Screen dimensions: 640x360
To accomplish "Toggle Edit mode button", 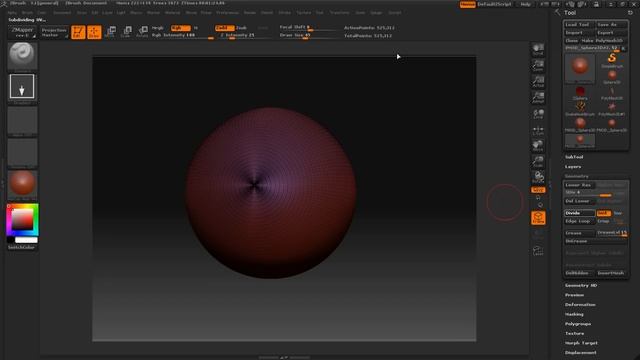I will [x=78, y=32].
